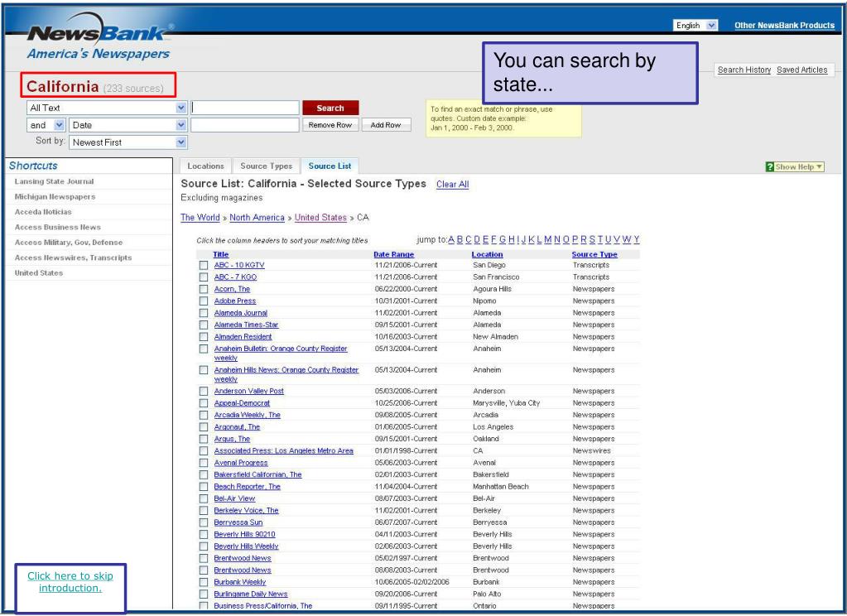The height and width of the screenshot is (616, 847).
Task: Sort by the Source Type column header
Action: tap(594, 254)
